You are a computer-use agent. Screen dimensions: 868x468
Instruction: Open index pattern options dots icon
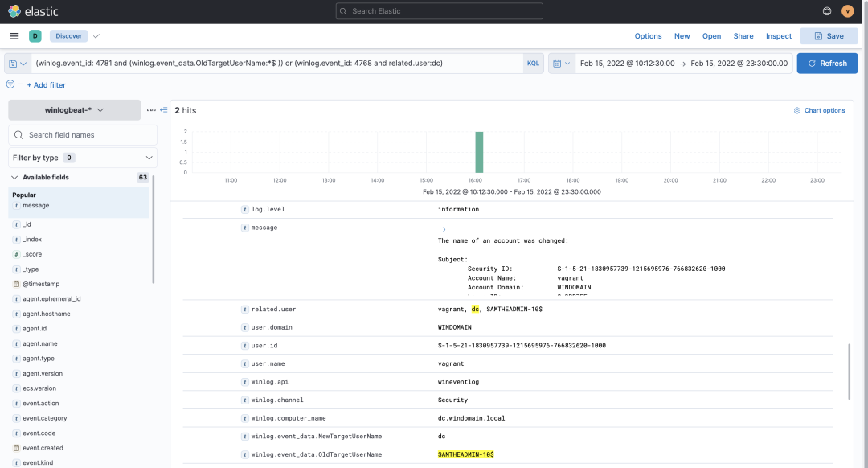click(x=151, y=109)
